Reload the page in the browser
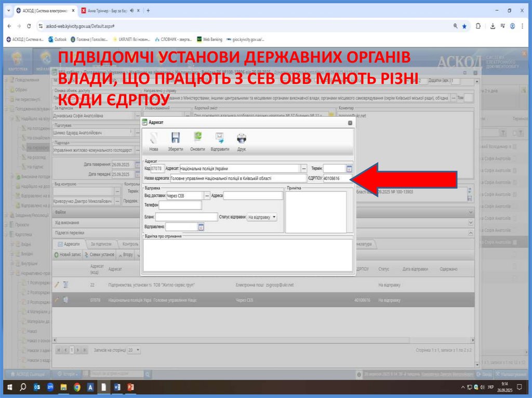This screenshot has width=532, height=398. (29, 26)
